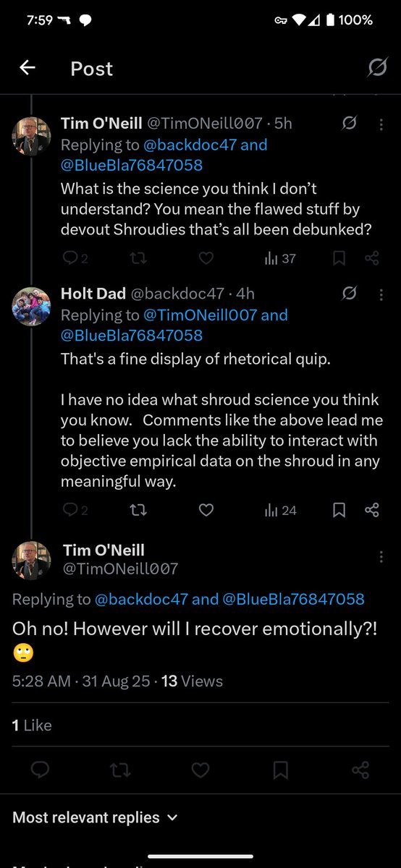Reply to main post using bottom comment icon
Screen dimensions: 401x868
[x=41, y=770]
